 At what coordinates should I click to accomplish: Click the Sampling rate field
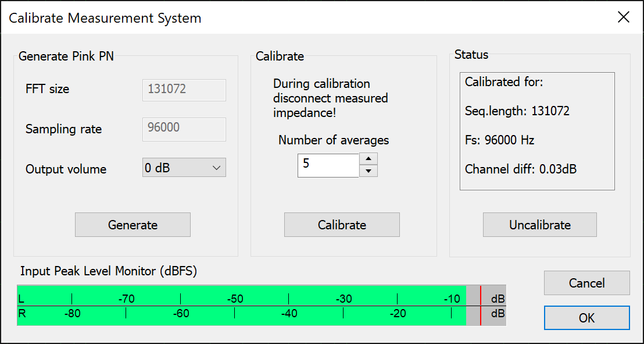[x=184, y=129]
